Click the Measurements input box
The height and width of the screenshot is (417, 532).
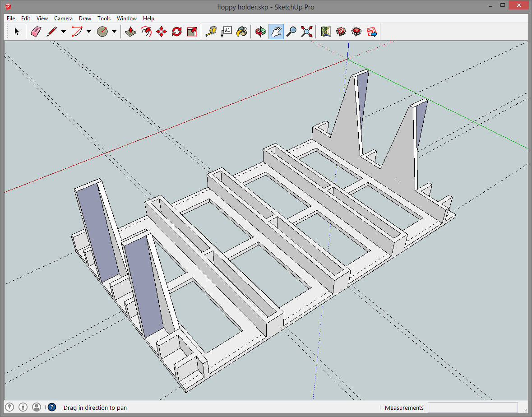[x=472, y=408]
